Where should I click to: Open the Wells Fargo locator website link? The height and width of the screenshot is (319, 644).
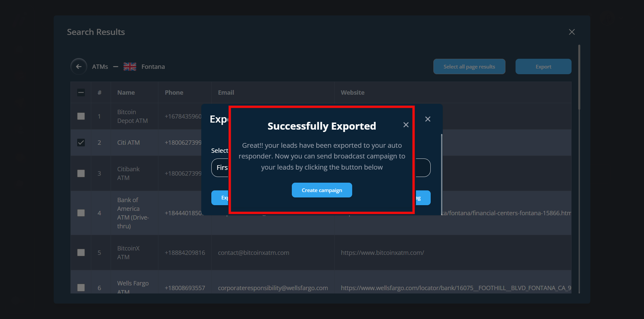[455, 288]
